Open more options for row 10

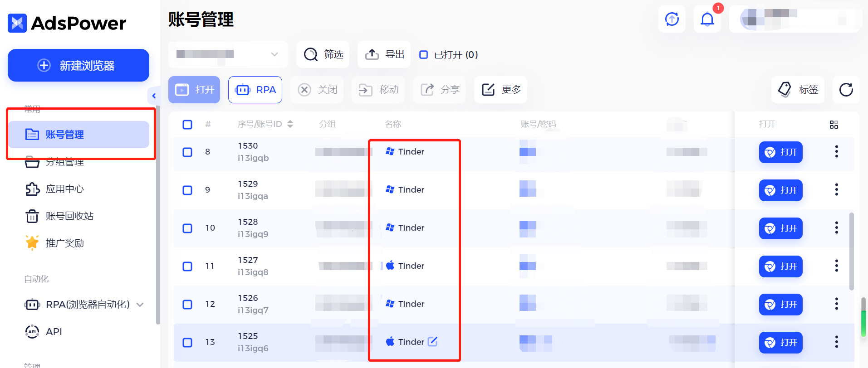[x=837, y=228]
